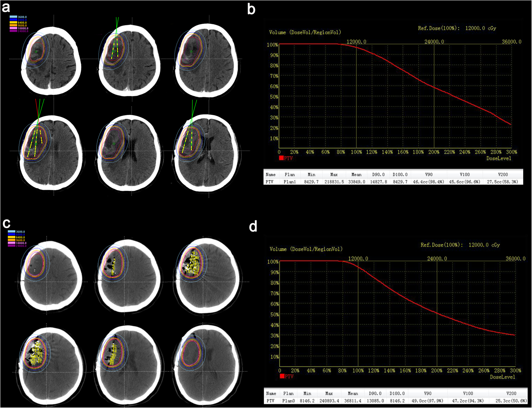Click the V200 value 27.5cc(58.3%)
The width and height of the screenshot is (532, 408).
[x=502, y=182]
